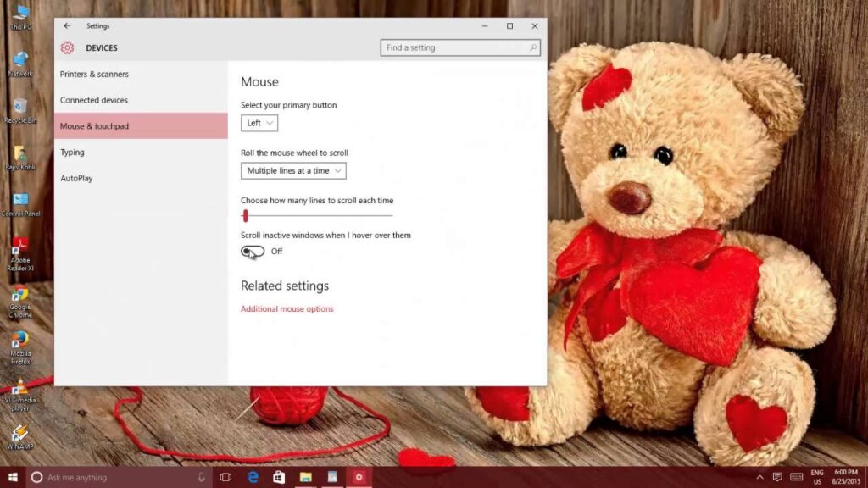Open the touch keyboard tray icon
Image resolution: width=868 pixels, height=488 pixels.
(797, 477)
